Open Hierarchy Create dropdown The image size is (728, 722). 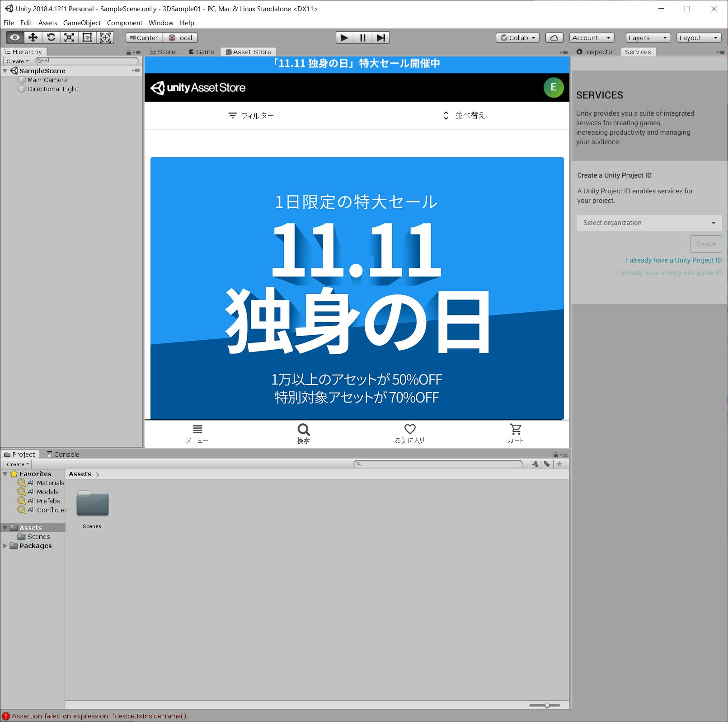[x=18, y=61]
